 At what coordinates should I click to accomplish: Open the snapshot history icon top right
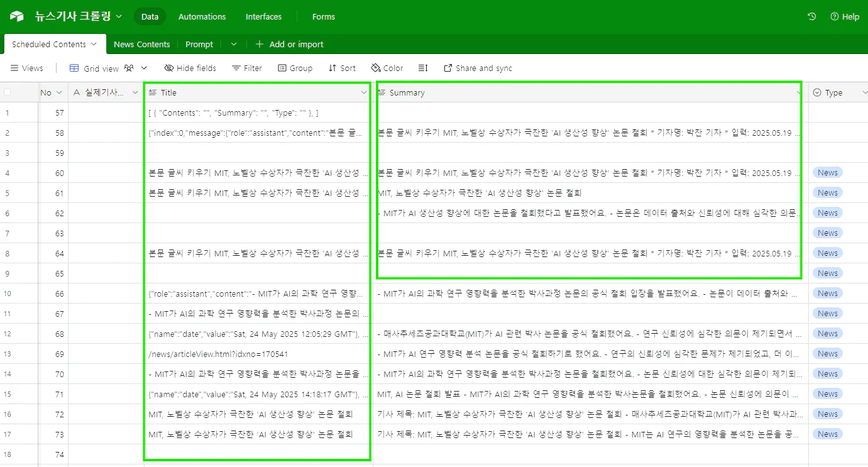[x=813, y=17]
